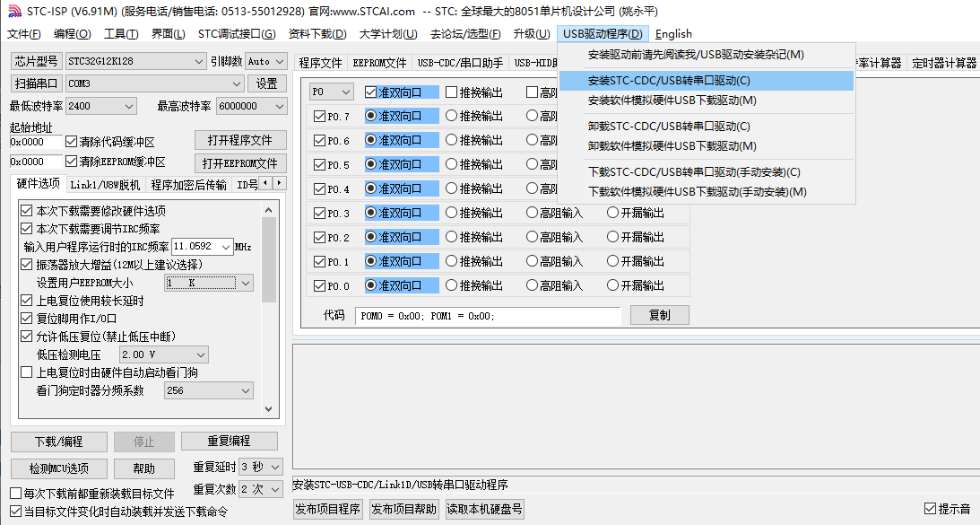Expand the 最高波特率 6000000 dropdown
This screenshot has height=525, width=980.
click(x=280, y=107)
